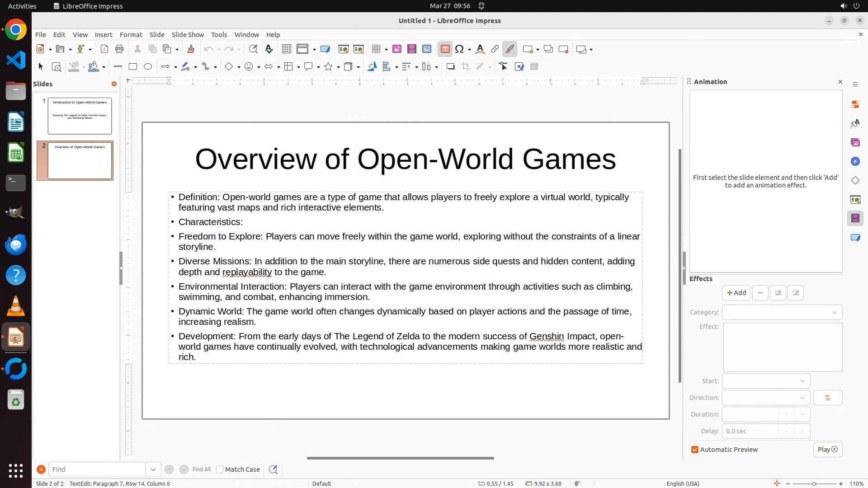Enable the Match Case checkbox

click(x=220, y=469)
